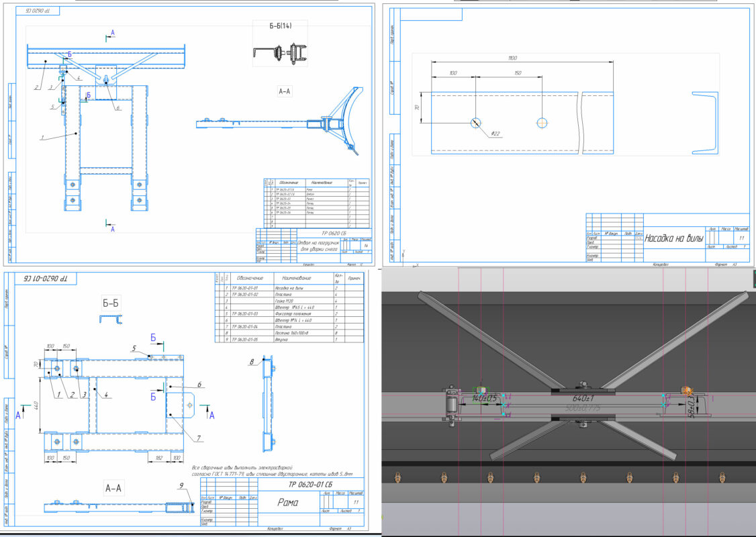Select the U-channel end-view profile of the fork attachment
This screenshot has width=756, height=537.
tap(708, 123)
